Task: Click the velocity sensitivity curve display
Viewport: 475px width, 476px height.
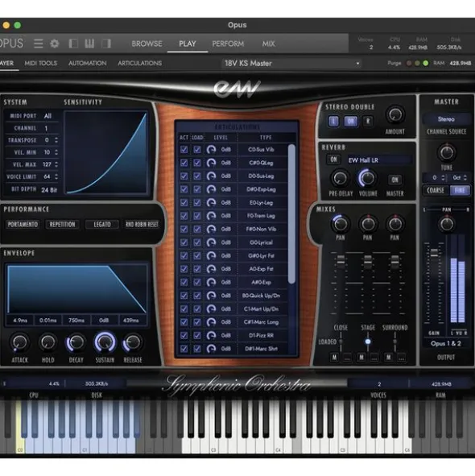Action: pos(106,153)
